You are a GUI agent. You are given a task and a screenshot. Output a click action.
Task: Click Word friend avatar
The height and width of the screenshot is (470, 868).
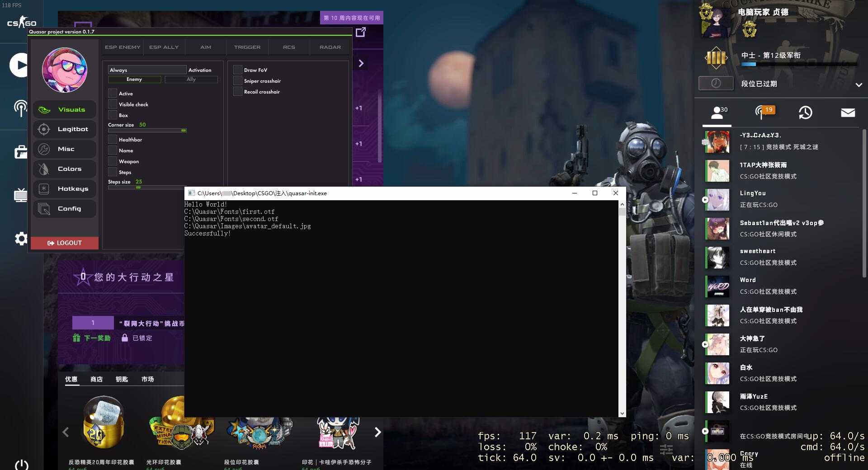718,287
